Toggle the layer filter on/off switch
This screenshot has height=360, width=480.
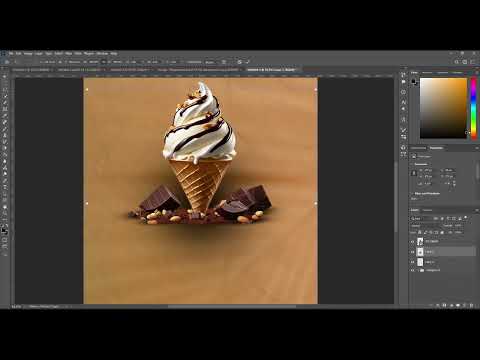coord(466,218)
